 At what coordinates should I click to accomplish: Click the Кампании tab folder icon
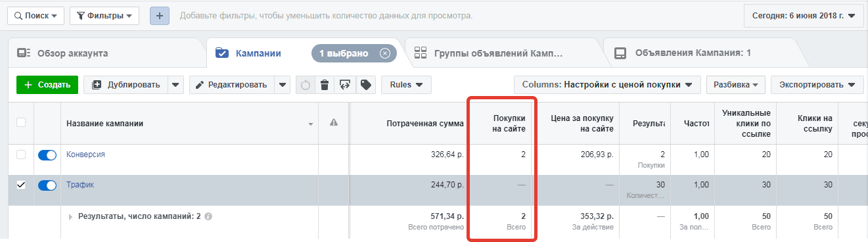[x=221, y=53]
